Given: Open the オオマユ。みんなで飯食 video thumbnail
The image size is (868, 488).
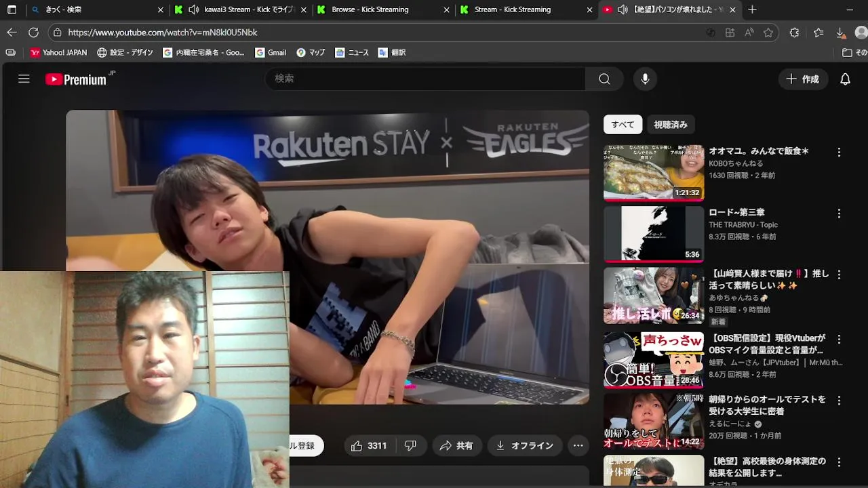Looking at the screenshot, I should (x=654, y=173).
